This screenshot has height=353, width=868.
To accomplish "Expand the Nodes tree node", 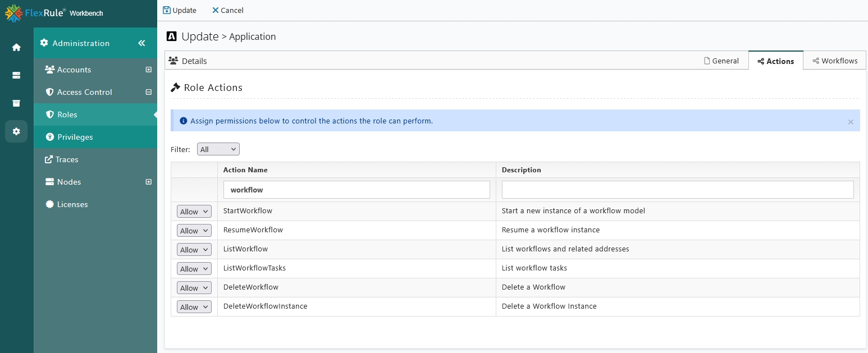I will point(149,182).
